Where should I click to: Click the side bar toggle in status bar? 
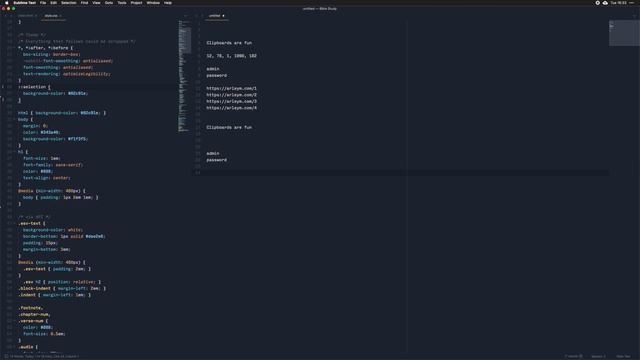click(6, 356)
